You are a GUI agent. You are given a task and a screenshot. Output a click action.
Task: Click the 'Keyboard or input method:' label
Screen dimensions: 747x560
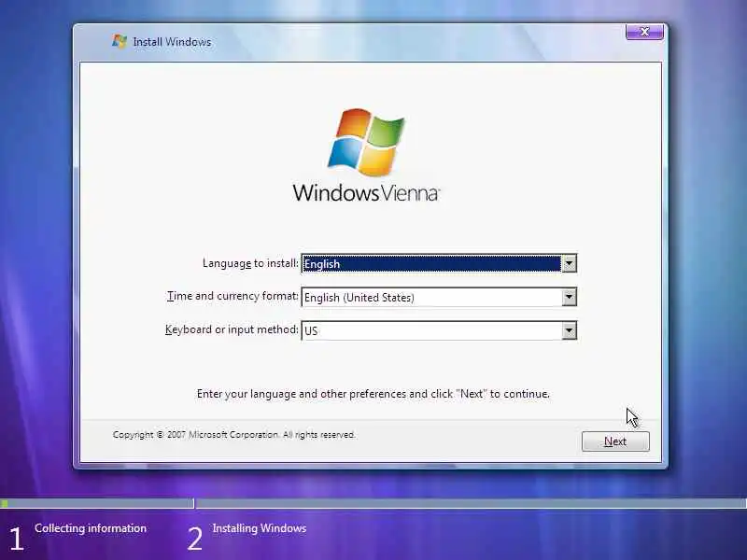[x=232, y=329]
